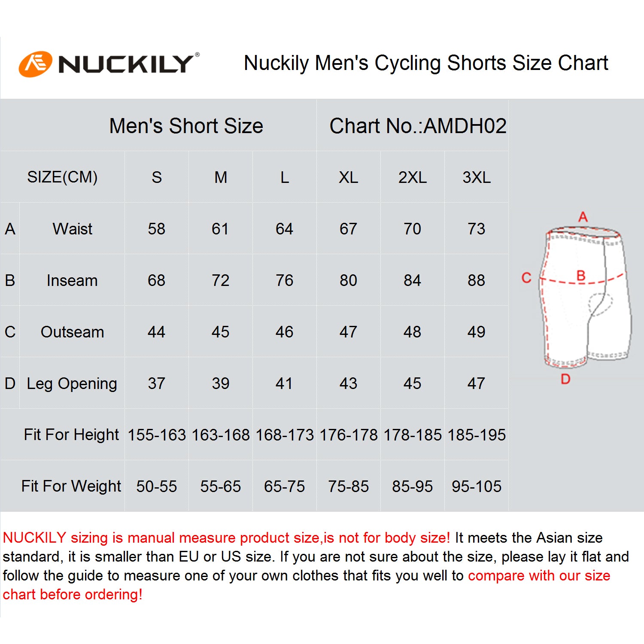Select the S size column header
Screen dimensions: 644x644
(x=157, y=177)
